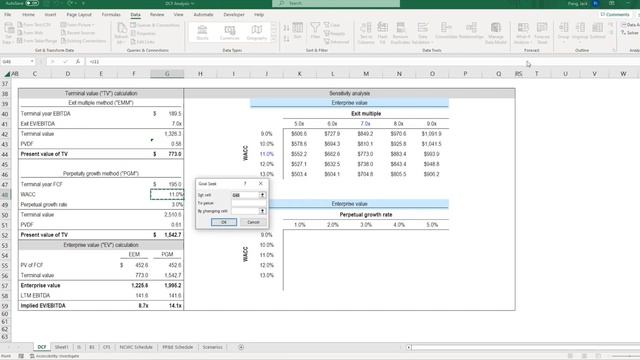Click Recent Sources in the ribbon
640x360 pixels.
click(78, 33)
